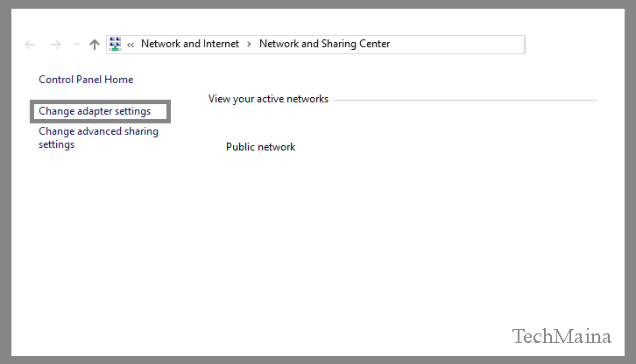Go forward using the forward arrow
This screenshot has width=636, height=364.
pos(55,45)
